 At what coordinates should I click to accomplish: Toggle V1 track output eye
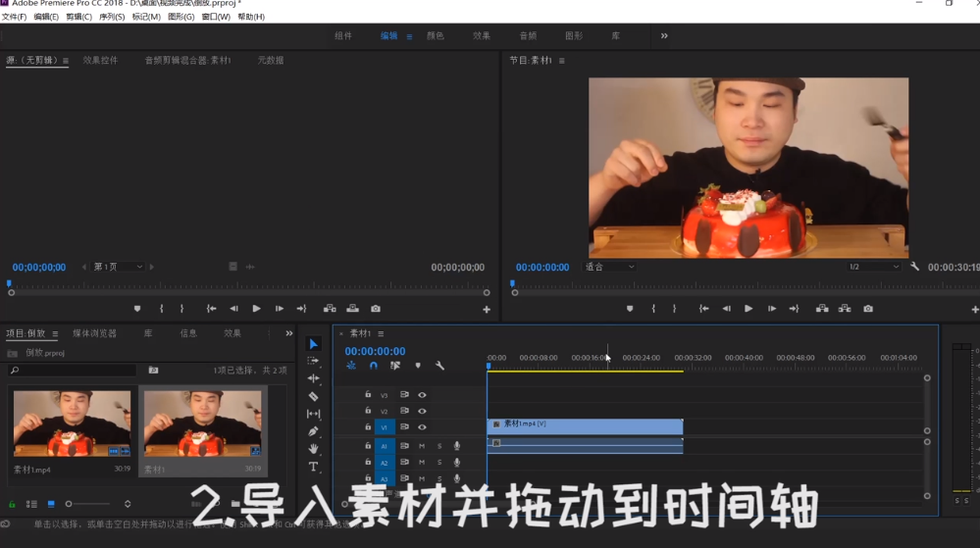[x=423, y=427]
